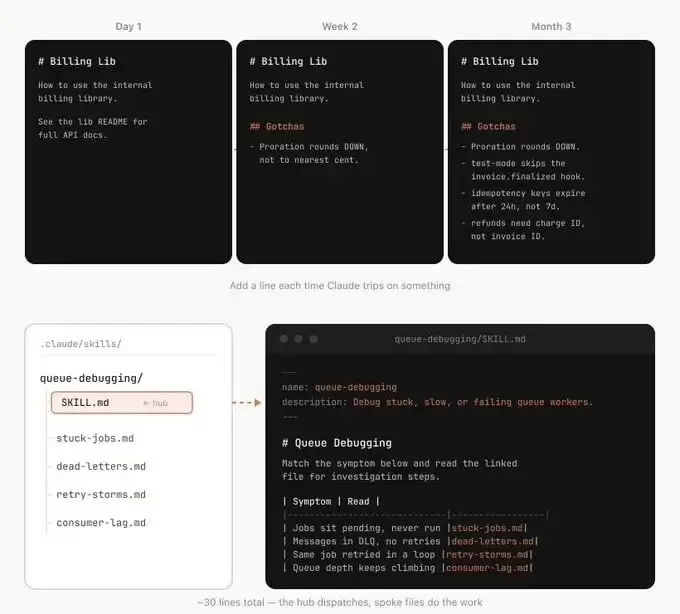Click the queue-debugging/SKILL.md window title
Image resolution: width=680 pixels, height=614 pixels.
pyautogui.click(x=460, y=339)
